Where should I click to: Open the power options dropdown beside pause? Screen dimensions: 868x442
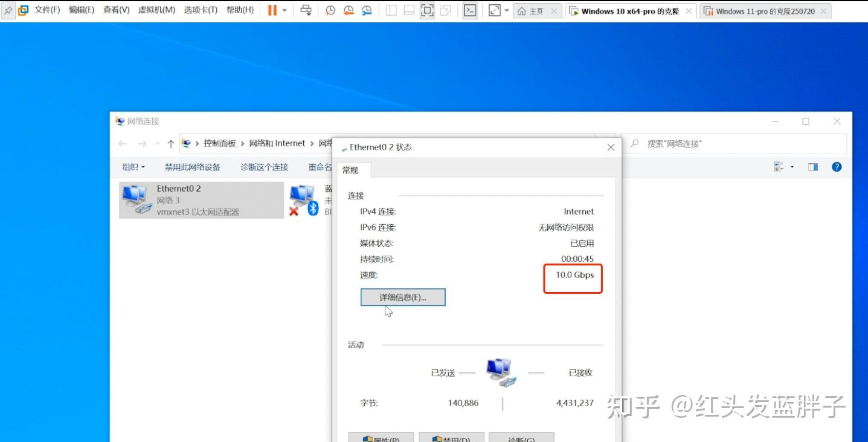click(x=285, y=10)
